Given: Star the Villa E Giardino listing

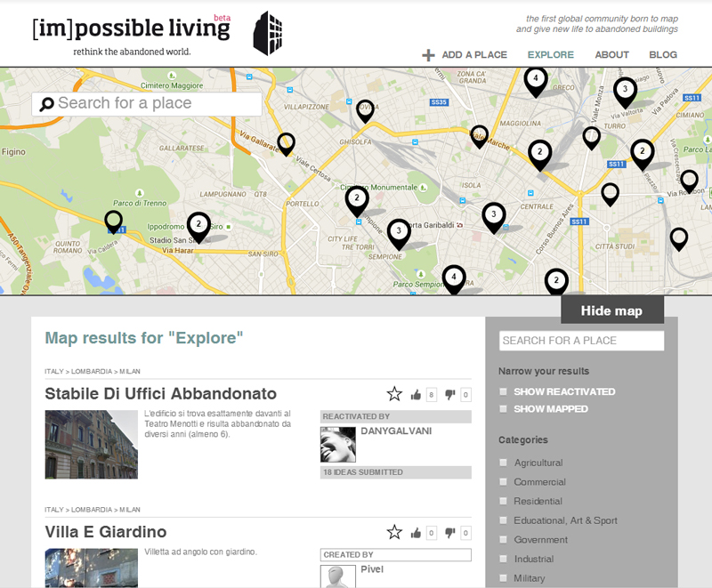Looking at the screenshot, I should point(394,532).
